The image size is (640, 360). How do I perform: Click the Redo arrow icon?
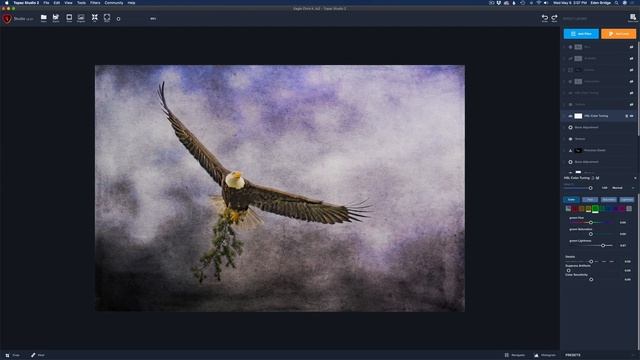coord(554,18)
